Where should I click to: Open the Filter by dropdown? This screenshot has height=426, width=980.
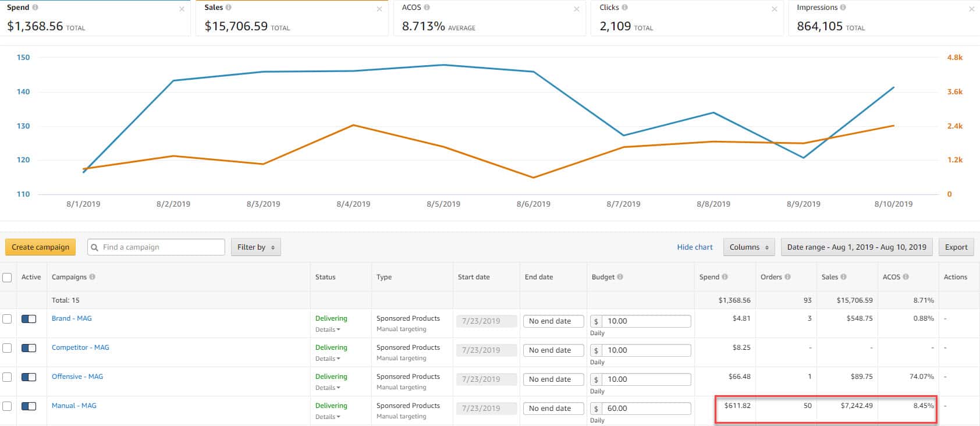256,247
